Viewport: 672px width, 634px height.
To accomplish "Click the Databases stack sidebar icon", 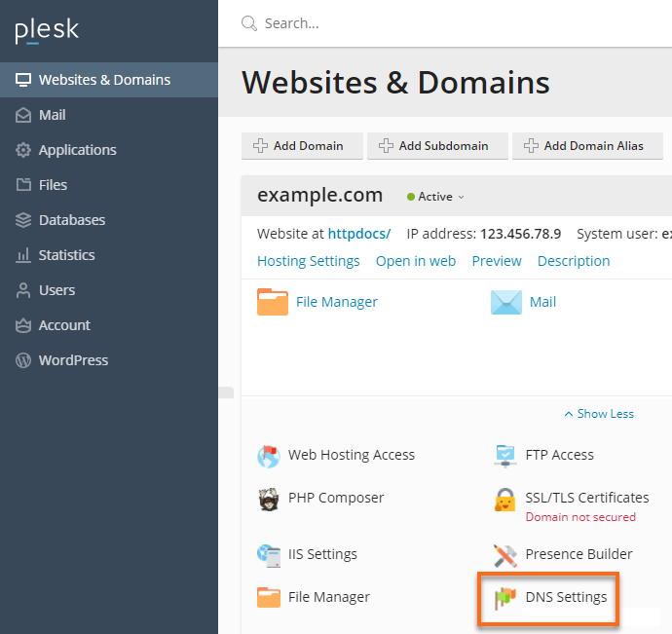I will (x=23, y=220).
